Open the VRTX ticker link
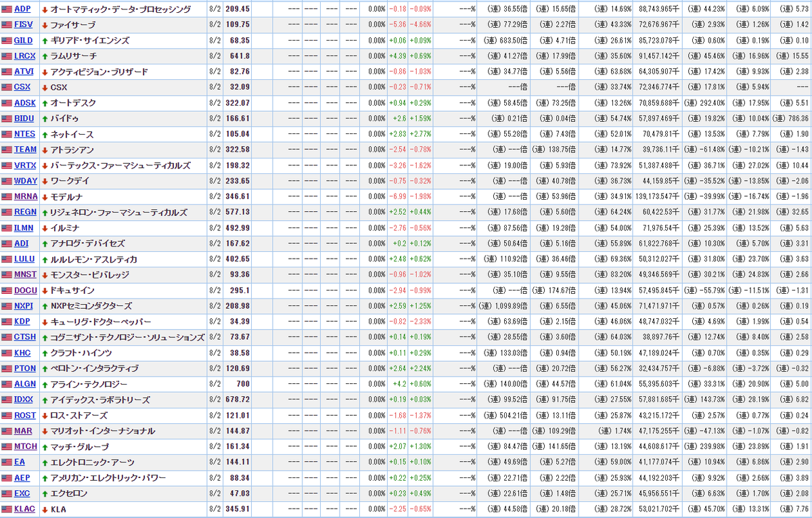 [x=24, y=165]
